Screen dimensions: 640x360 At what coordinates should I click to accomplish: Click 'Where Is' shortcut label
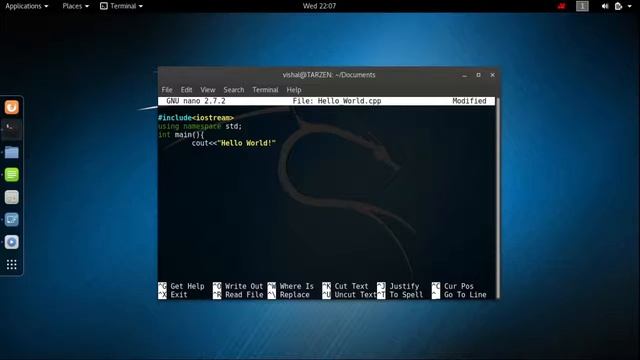297,286
